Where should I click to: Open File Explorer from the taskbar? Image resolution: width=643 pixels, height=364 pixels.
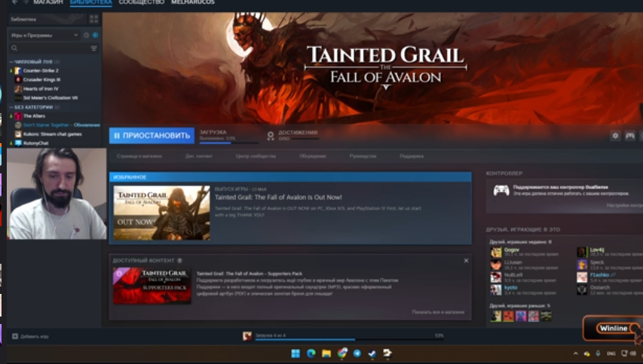click(x=326, y=353)
